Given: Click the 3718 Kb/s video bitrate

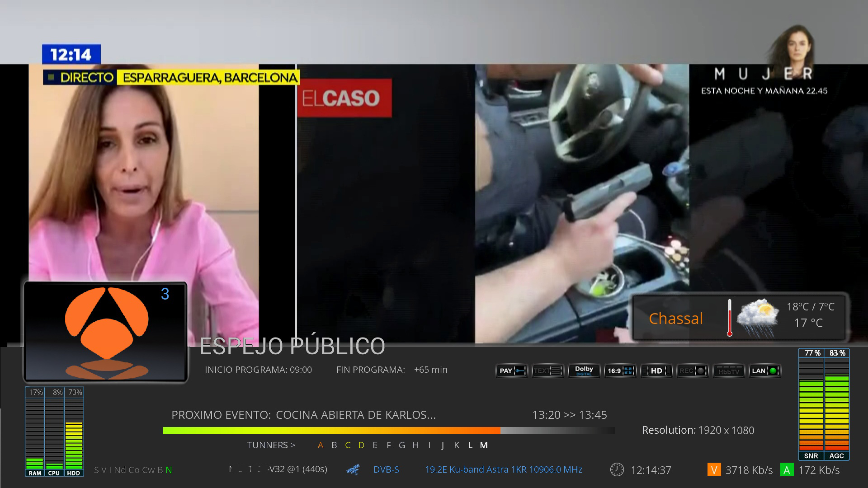Looking at the screenshot, I should point(749,470).
